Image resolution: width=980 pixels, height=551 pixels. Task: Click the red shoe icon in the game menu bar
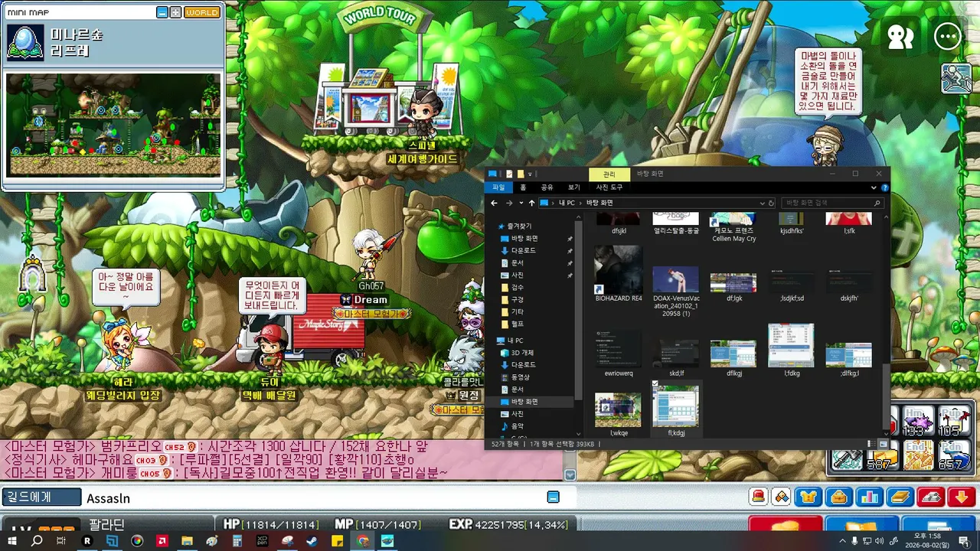(x=931, y=497)
